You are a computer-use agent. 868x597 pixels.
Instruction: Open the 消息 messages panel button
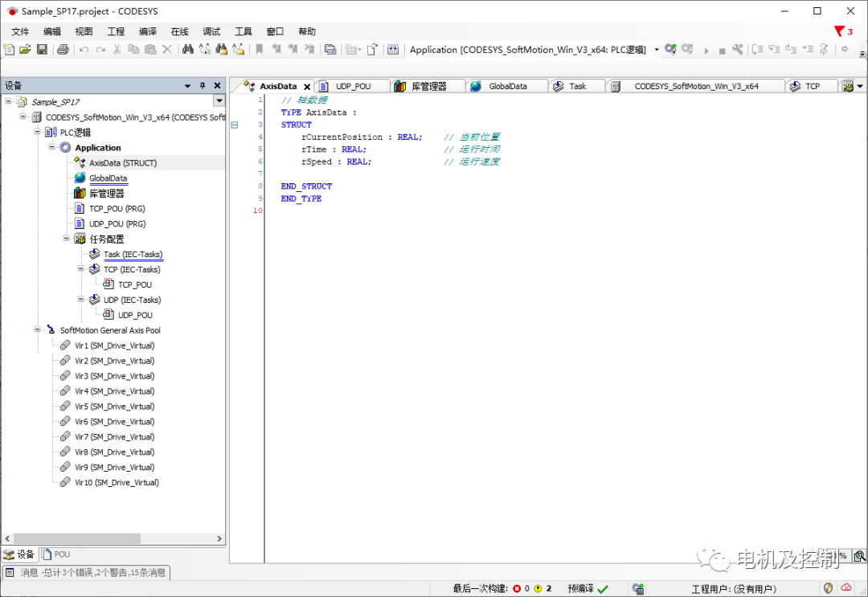pyautogui.click(x=86, y=572)
